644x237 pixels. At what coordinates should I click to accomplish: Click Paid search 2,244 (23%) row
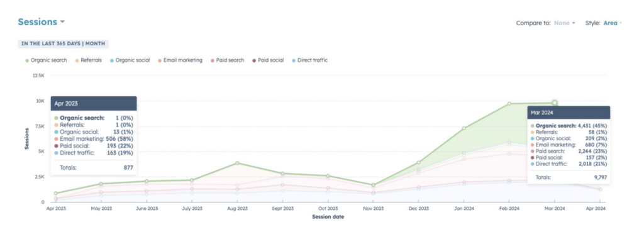pos(569,151)
